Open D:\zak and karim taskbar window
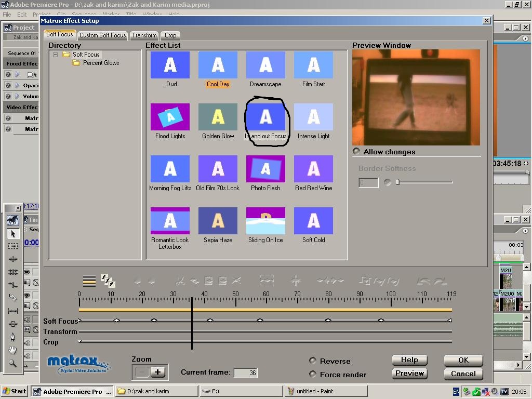The height and width of the screenshot is (399, 532). [156, 391]
